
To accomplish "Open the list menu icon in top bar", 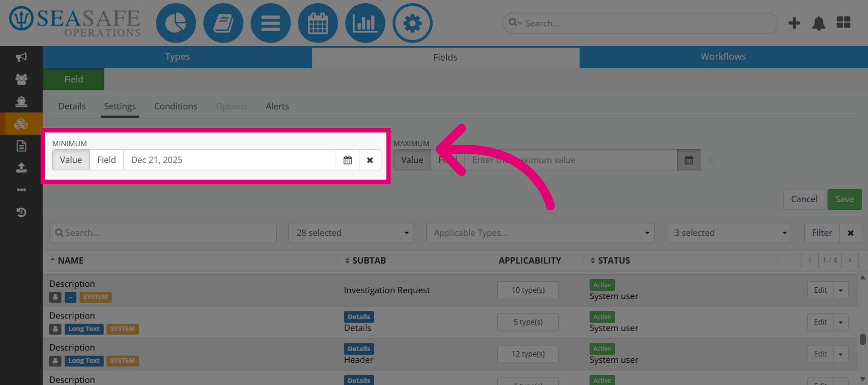I will [271, 23].
